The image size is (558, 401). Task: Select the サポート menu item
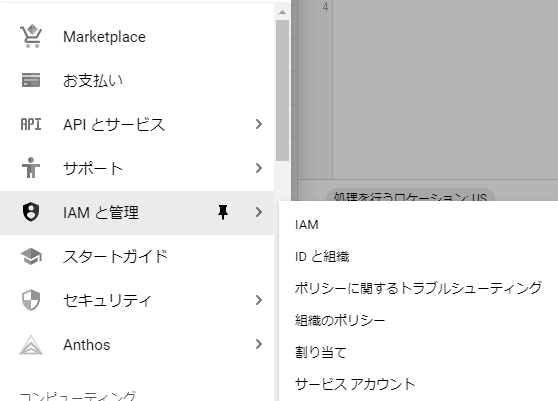tap(137, 168)
